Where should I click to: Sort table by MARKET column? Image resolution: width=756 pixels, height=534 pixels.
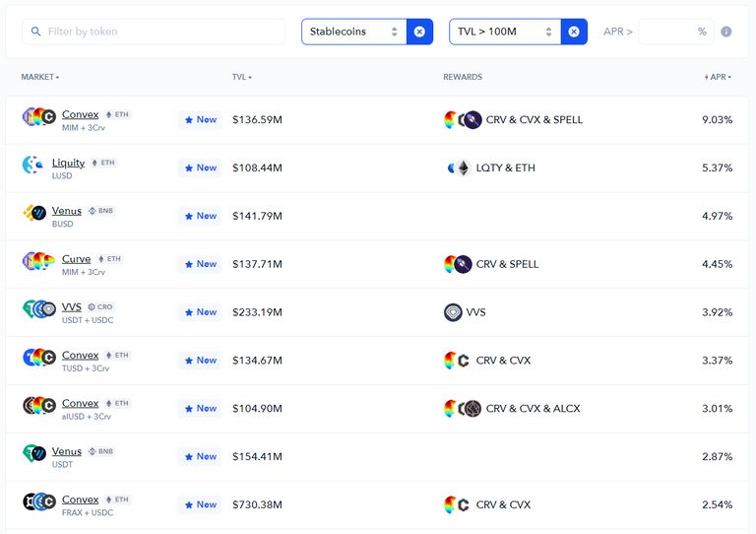coord(39,77)
